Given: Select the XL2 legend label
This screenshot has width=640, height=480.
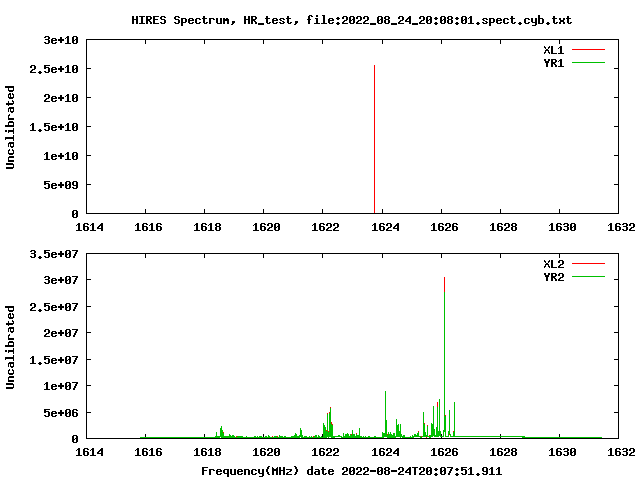Looking at the screenshot, I should coord(553,264).
